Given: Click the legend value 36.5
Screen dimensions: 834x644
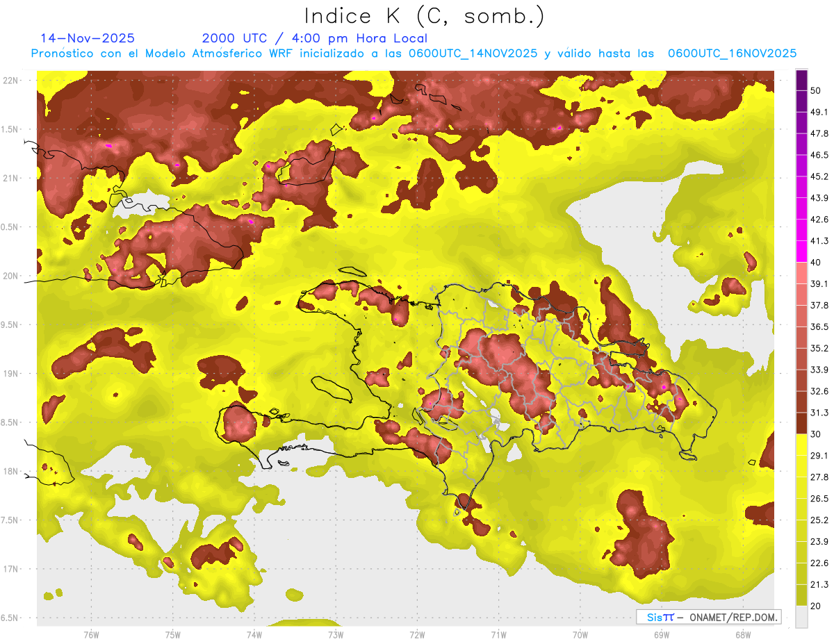Looking at the screenshot, I should point(819,327).
